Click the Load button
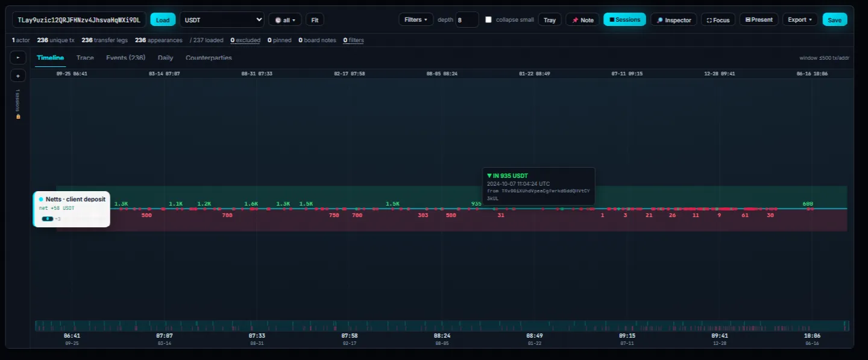 [163, 20]
